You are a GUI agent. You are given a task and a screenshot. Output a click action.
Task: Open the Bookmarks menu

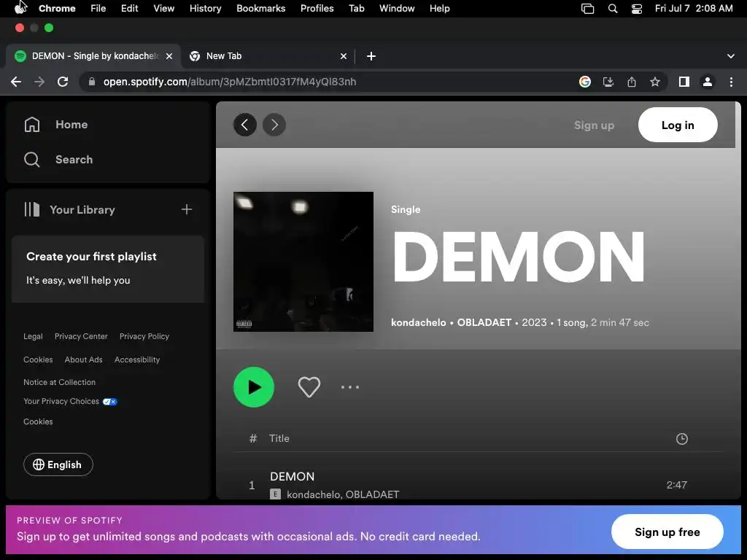[x=260, y=9]
